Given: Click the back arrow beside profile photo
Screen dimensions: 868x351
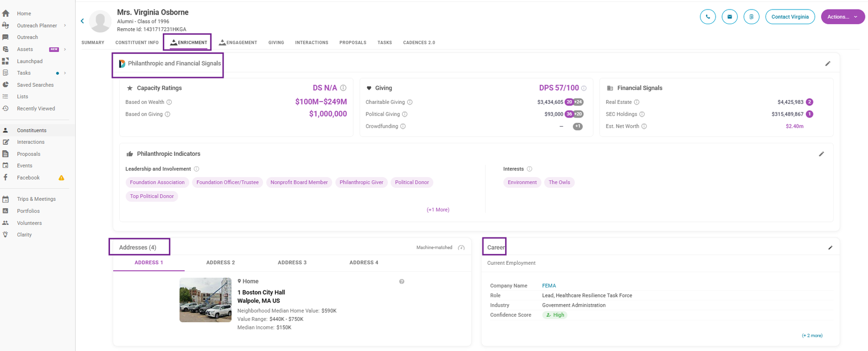Looking at the screenshot, I should click(82, 21).
